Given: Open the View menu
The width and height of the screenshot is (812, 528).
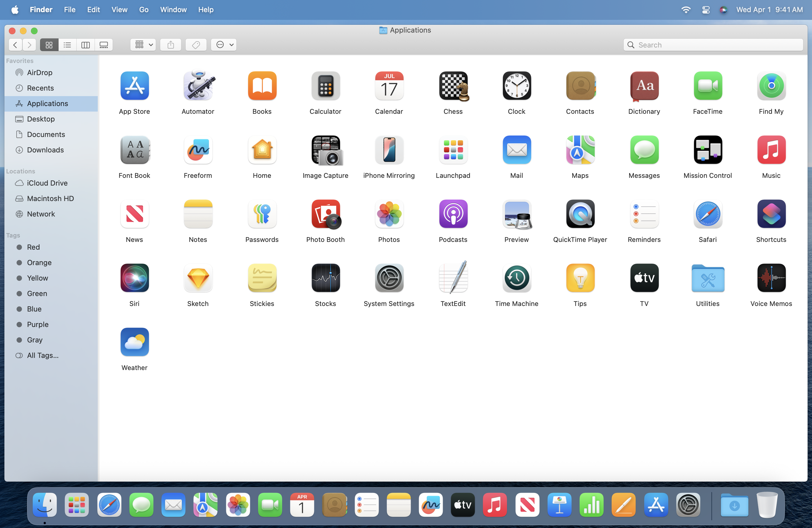Looking at the screenshot, I should (119, 10).
